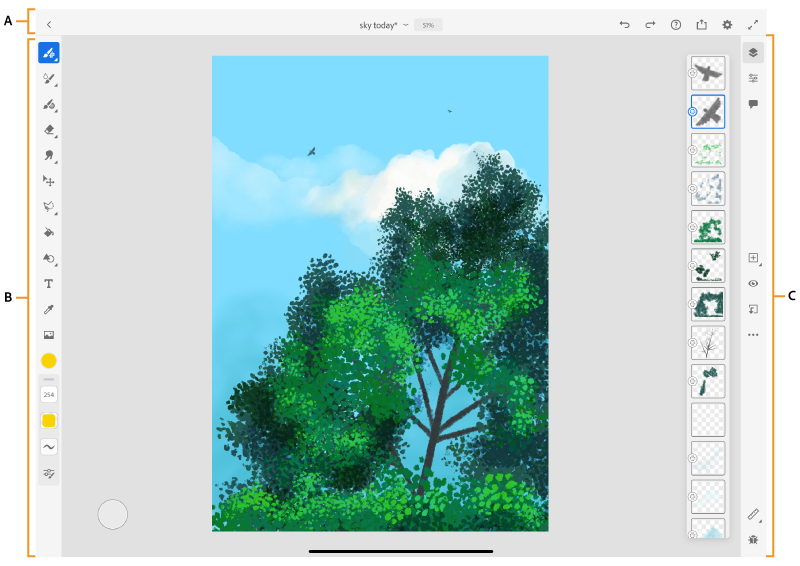Click the bug report icon
Viewport: 800px width, 566px height.
click(753, 539)
